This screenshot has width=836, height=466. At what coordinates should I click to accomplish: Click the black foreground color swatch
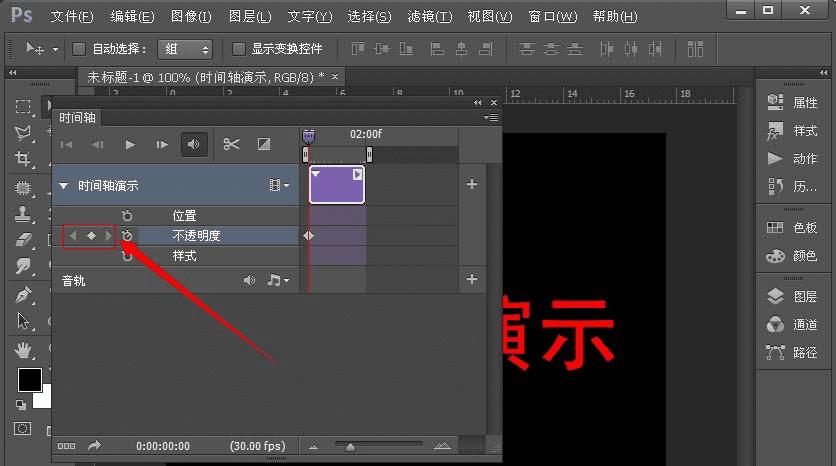29,380
